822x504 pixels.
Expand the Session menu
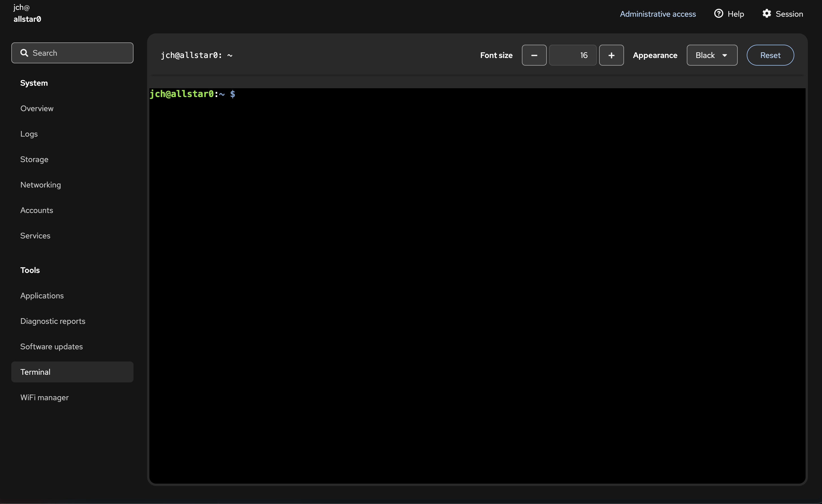click(783, 14)
